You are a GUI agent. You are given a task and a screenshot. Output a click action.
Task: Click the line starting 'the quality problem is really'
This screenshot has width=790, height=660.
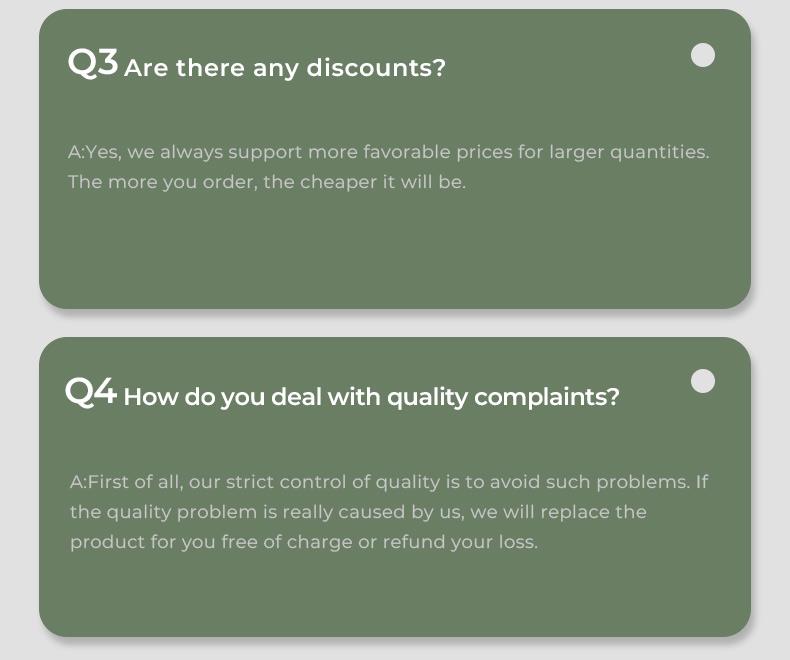(358, 512)
